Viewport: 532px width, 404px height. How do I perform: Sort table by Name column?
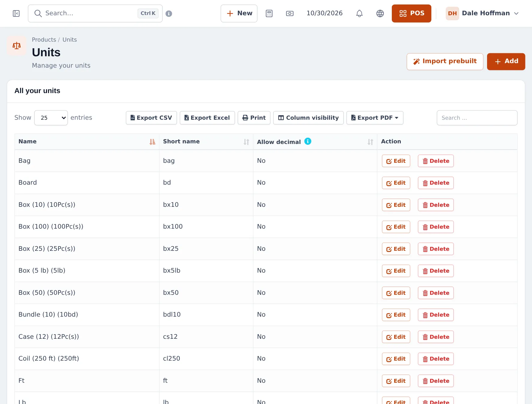tap(152, 142)
